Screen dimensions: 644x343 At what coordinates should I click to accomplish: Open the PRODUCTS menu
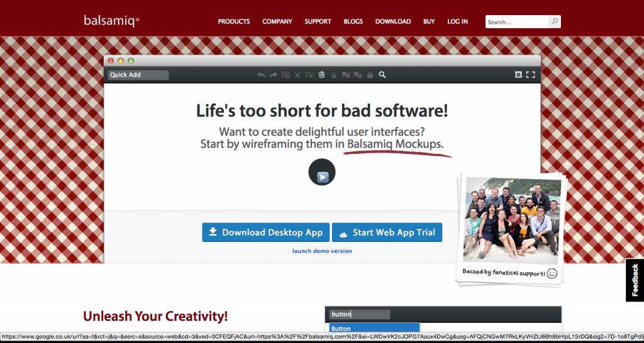234,22
